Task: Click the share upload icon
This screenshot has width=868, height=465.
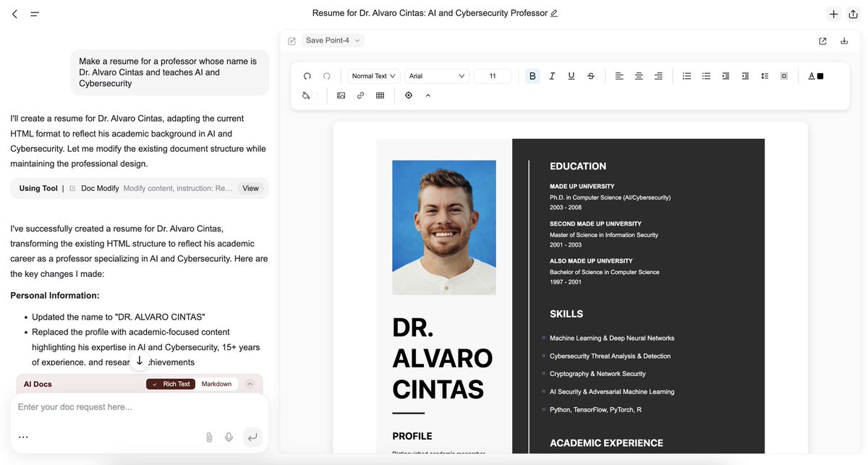Action: click(x=853, y=14)
